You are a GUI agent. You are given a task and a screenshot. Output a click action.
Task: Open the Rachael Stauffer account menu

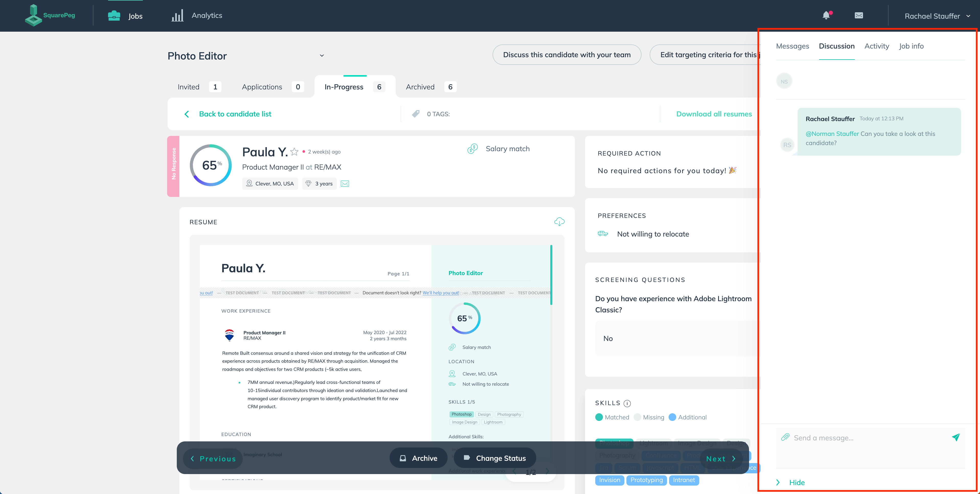937,16
